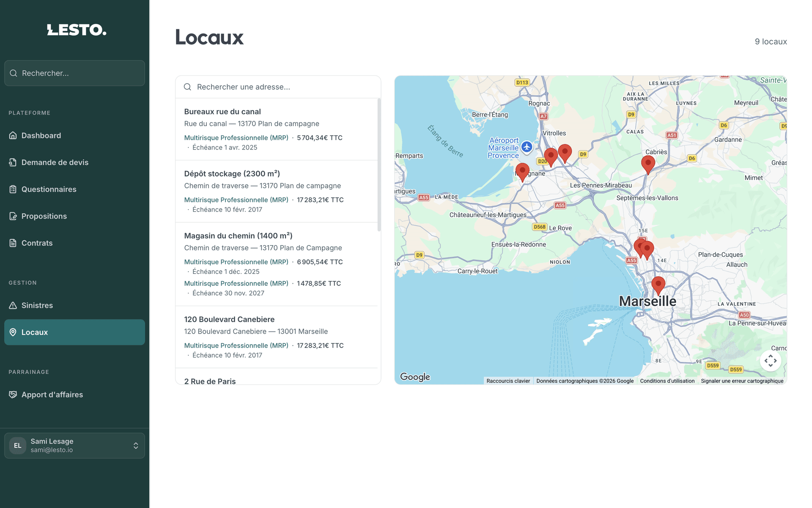Image resolution: width=812 pixels, height=508 pixels.
Task: Open the Sinistres menu label
Action: (37, 305)
